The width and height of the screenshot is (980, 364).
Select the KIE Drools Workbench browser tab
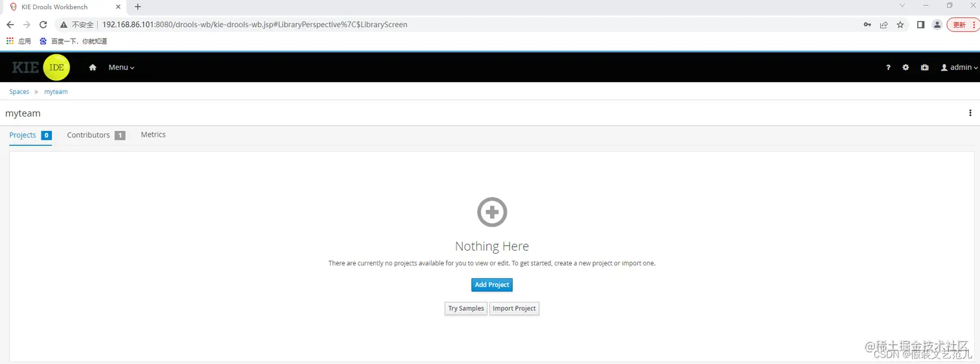[64, 6]
